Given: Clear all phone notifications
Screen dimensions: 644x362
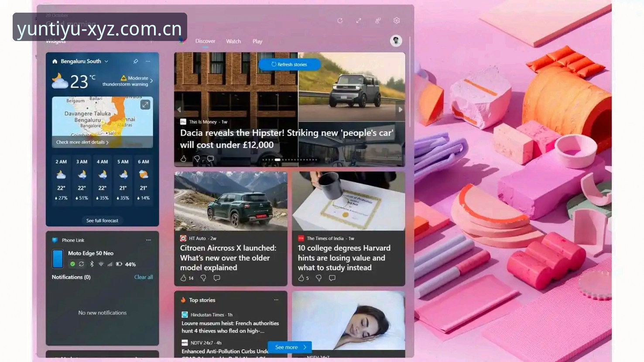Looking at the screenshot, I should click(x=144, y=277).
